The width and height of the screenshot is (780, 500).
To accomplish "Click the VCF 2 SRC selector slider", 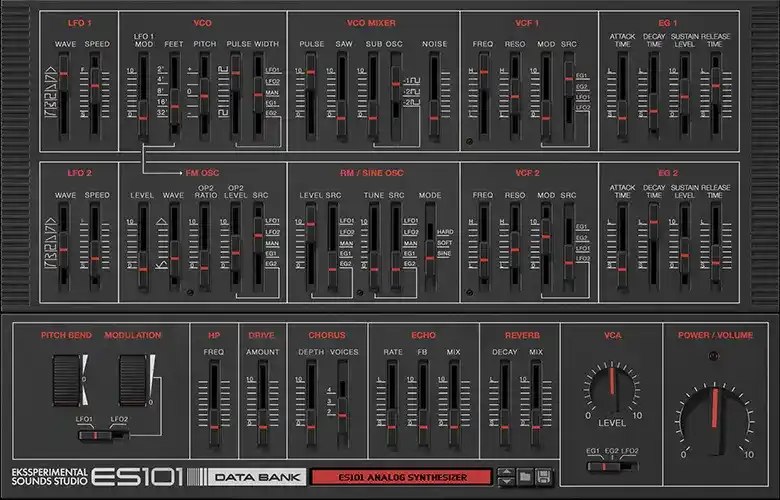I will [569, 247].
